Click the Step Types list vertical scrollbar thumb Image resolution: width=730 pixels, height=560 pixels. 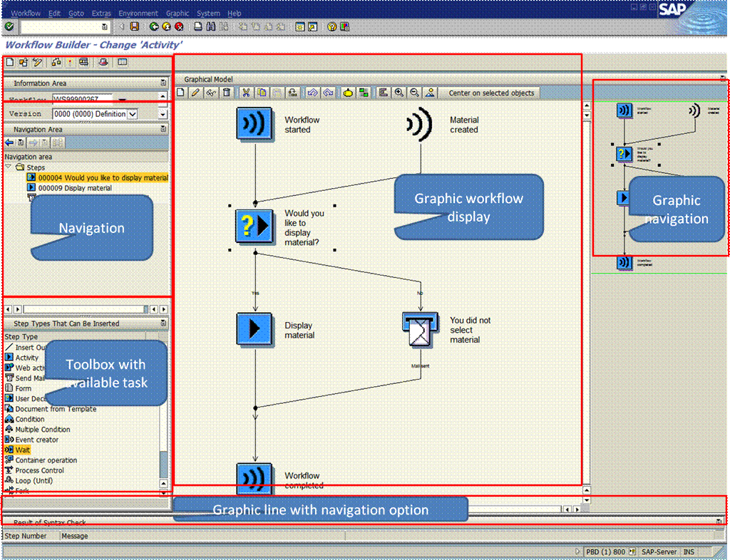(163, 465)
